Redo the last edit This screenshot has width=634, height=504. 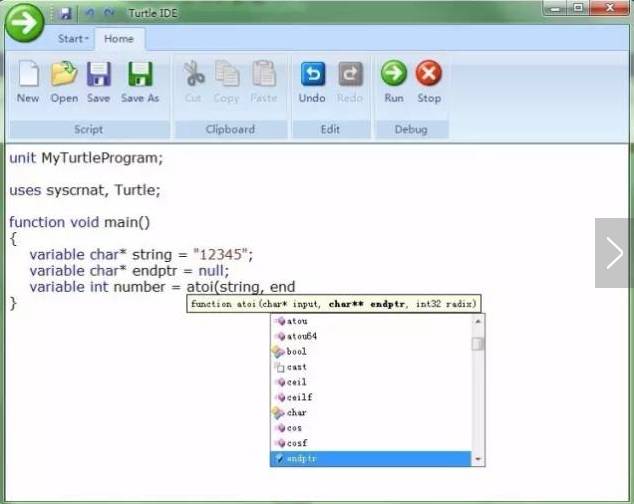click(x=350, y=82)
